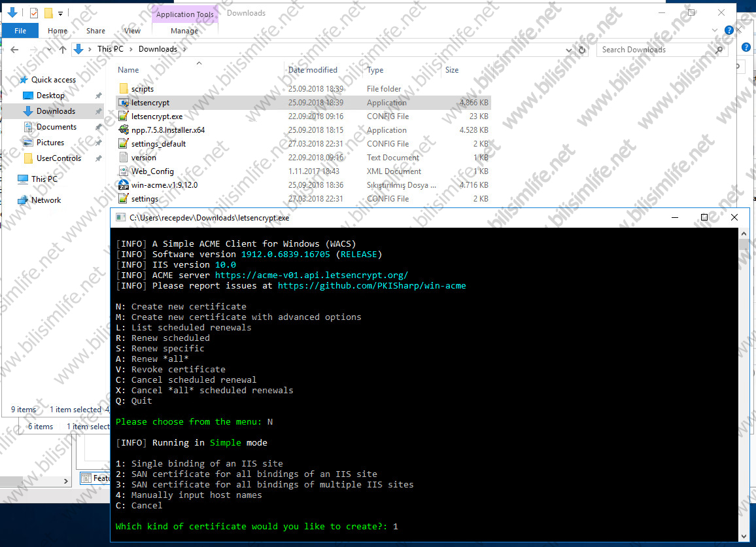Click the github.com/PKISharp/win-acme URL in console
Screen dimensions: 756x547
[371, 285]
